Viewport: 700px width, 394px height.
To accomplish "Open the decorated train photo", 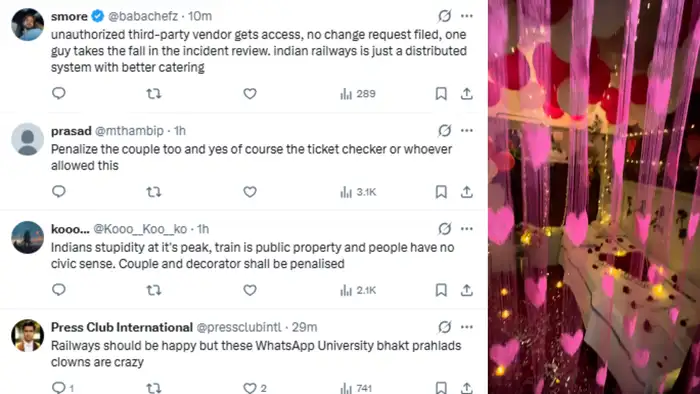I will (594, 197).
